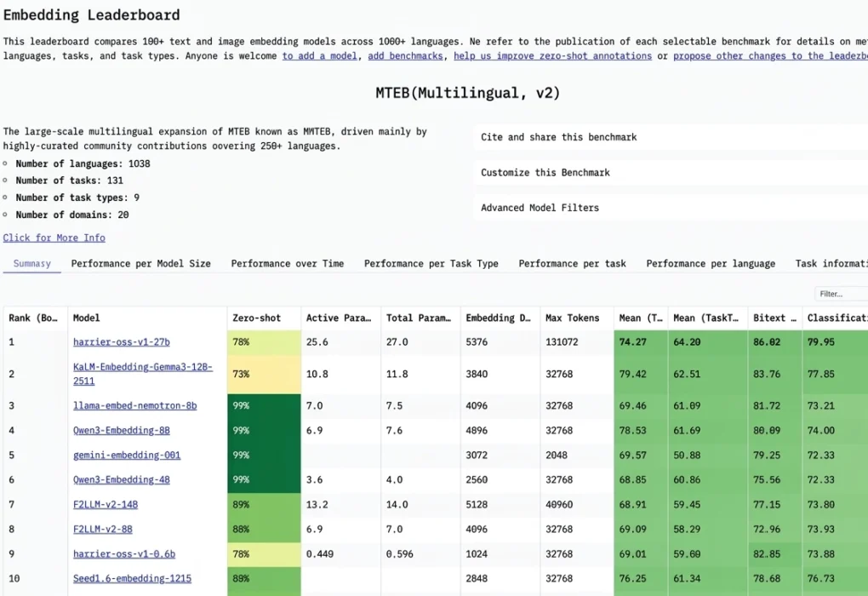Click the Click for More Info link
This screenshot has width=868, height=596.
tap(54, 238)
